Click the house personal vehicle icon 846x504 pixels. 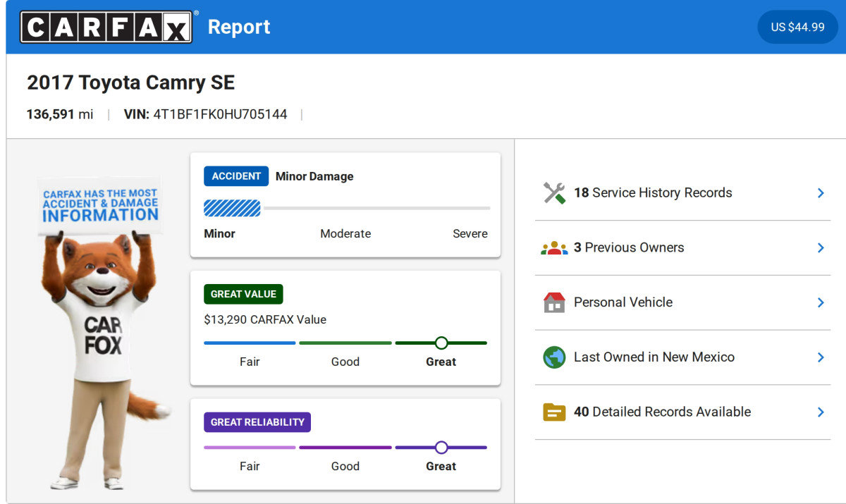[555, 302]
